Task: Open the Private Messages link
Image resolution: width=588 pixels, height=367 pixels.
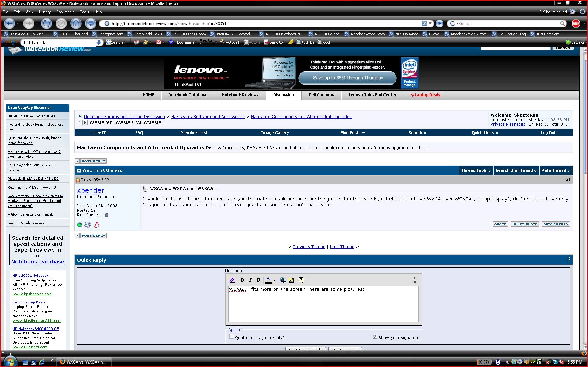Action: point(508,124)
